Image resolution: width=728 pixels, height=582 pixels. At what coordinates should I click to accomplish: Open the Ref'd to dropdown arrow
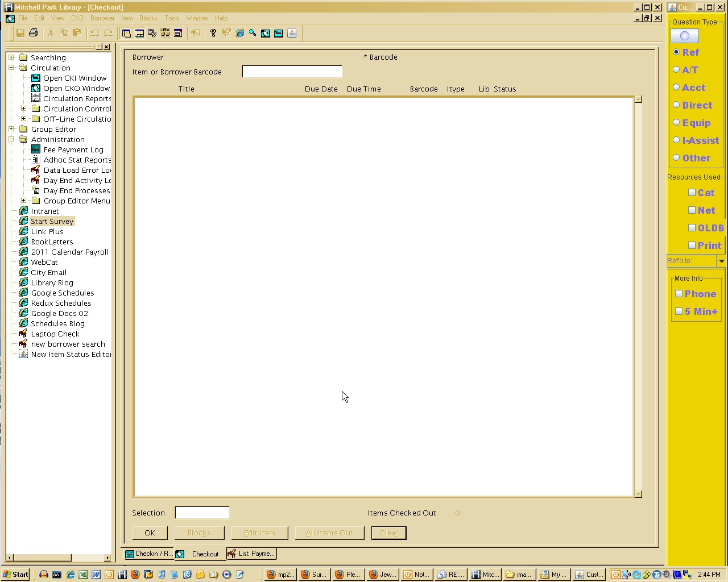pos(721,261)
